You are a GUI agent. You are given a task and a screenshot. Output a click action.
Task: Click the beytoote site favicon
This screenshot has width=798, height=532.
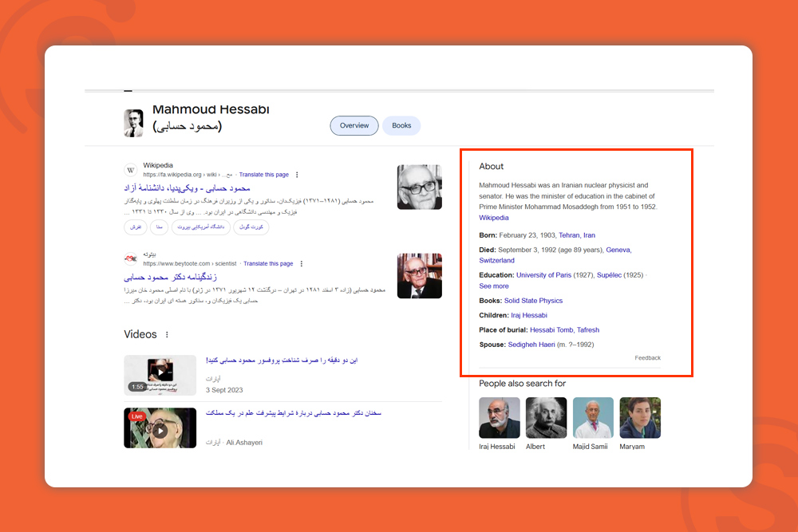(131, 259)
